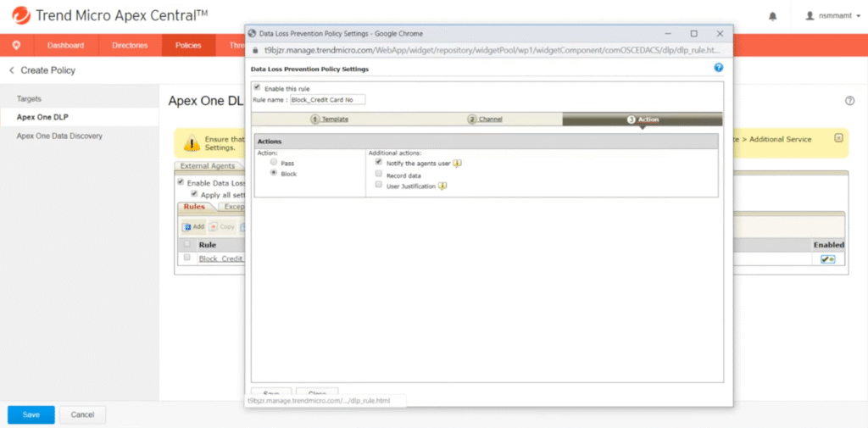Select the Block action radio button
The image size is (868, 428).
pos(273,172)
